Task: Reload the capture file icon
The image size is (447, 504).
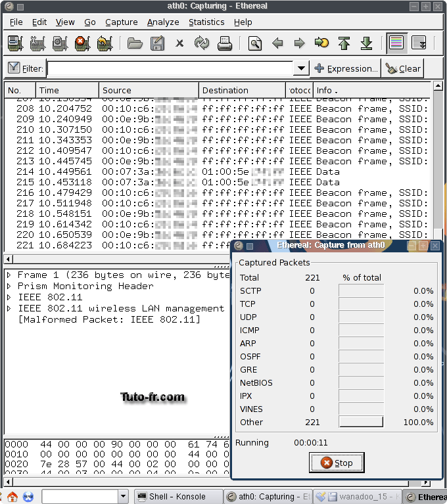Action: pos(202,43)
